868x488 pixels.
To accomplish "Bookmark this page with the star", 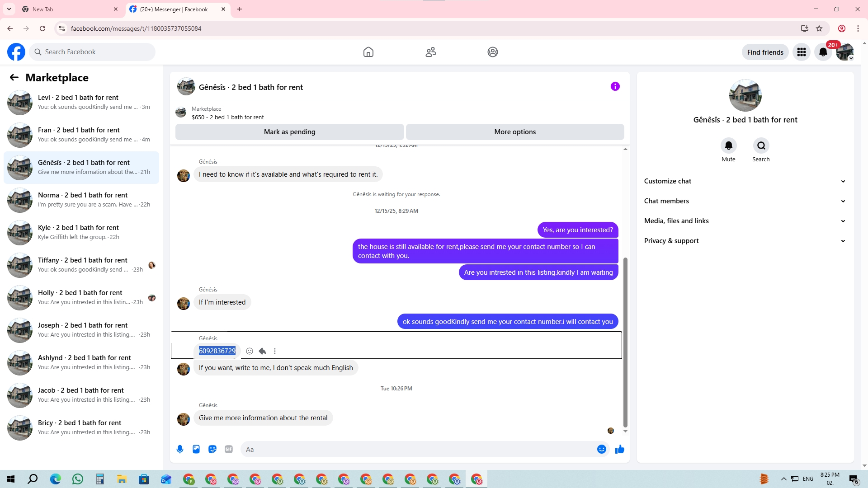I will 819,28.
